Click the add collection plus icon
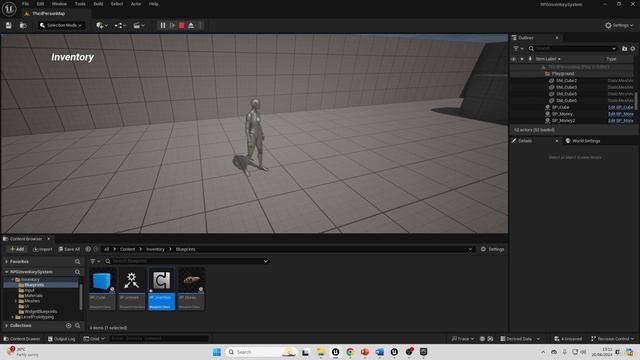 (69, 326)
